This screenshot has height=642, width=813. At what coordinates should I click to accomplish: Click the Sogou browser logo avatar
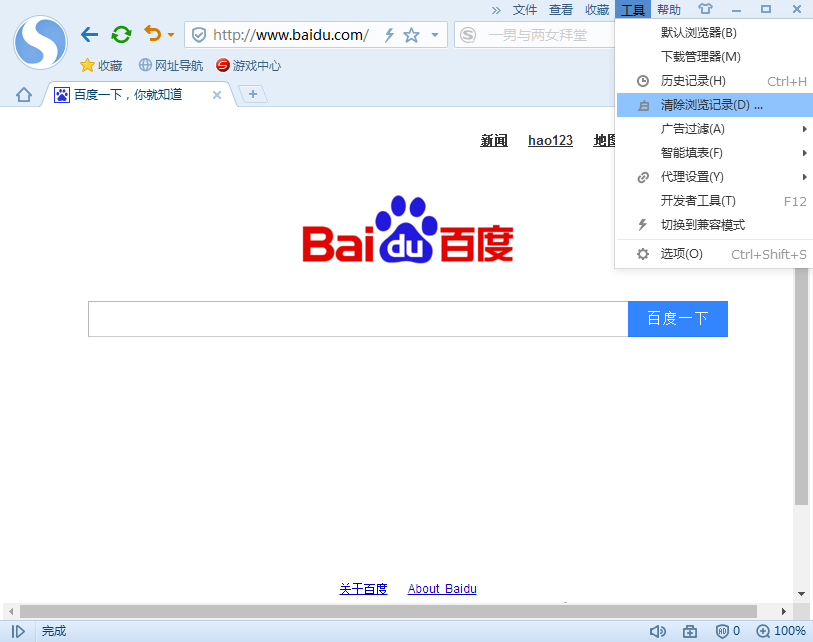(x=40, y=43)
